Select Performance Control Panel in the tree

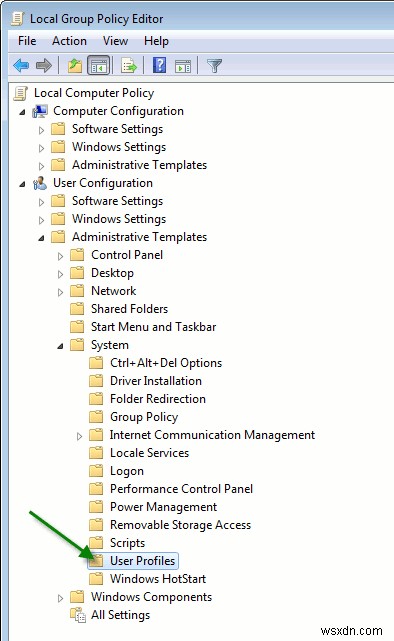181,489
